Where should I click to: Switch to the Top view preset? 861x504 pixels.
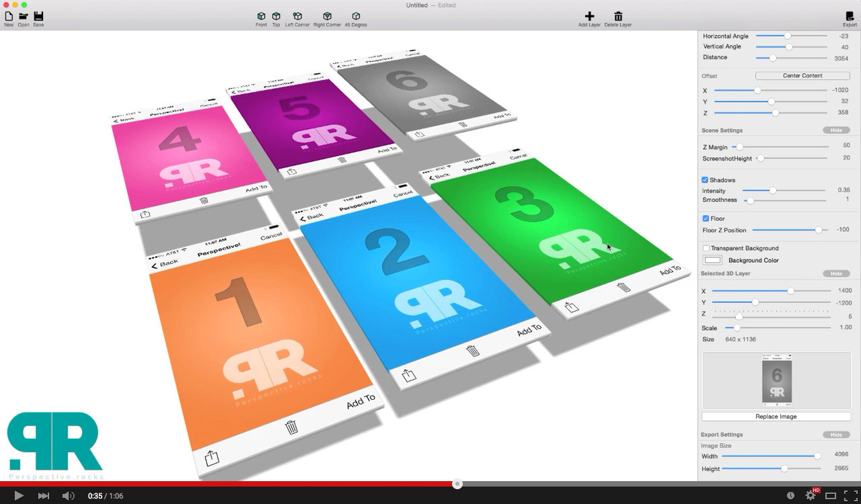click(276, 16)
